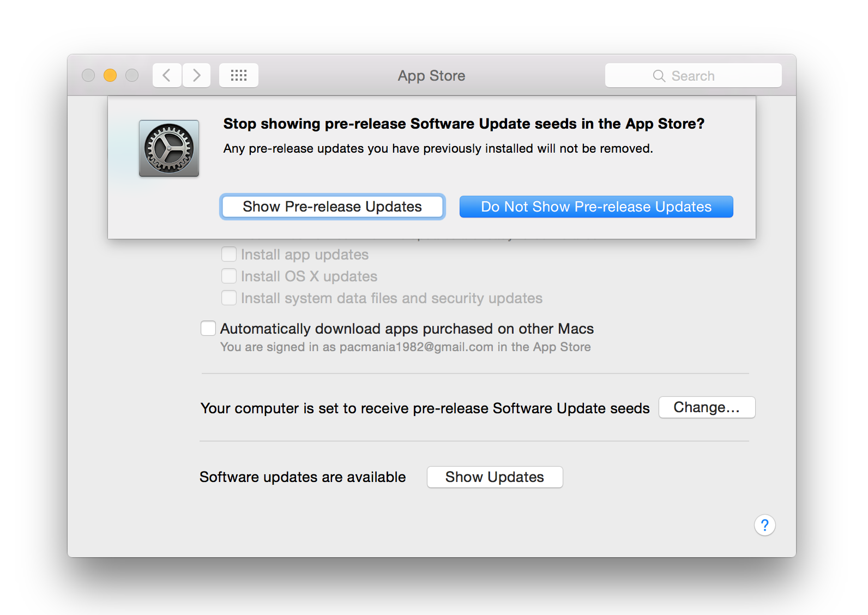The image size is (868, 615).
Task: Confirm Do Not Show Pre-release Updates
Action: coord(596,207)
